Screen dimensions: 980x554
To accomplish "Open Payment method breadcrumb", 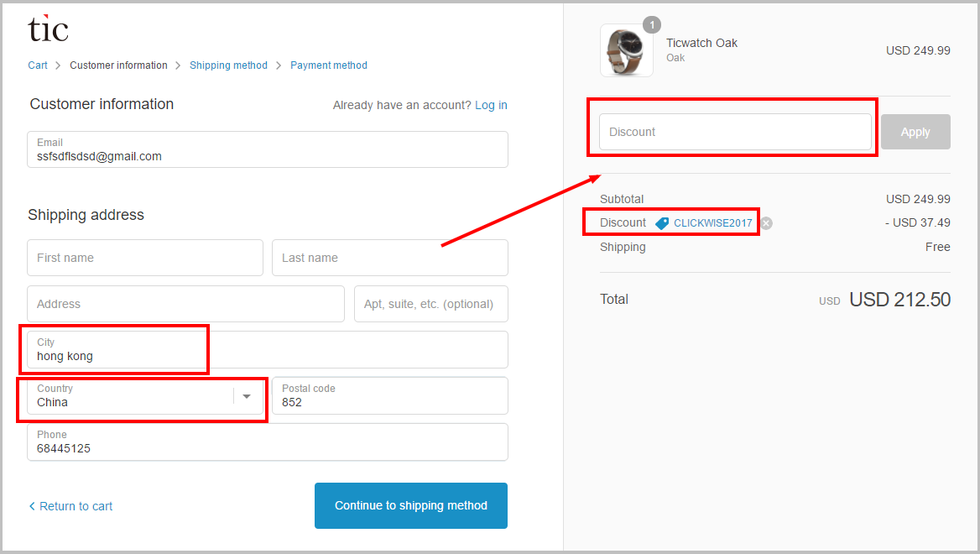I will click(x=329, y=65).
